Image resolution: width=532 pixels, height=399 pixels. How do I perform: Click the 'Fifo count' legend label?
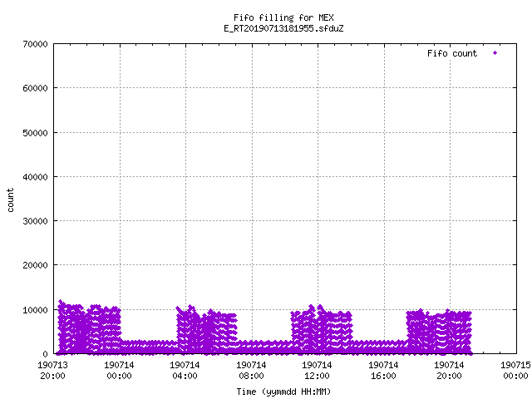452,53
